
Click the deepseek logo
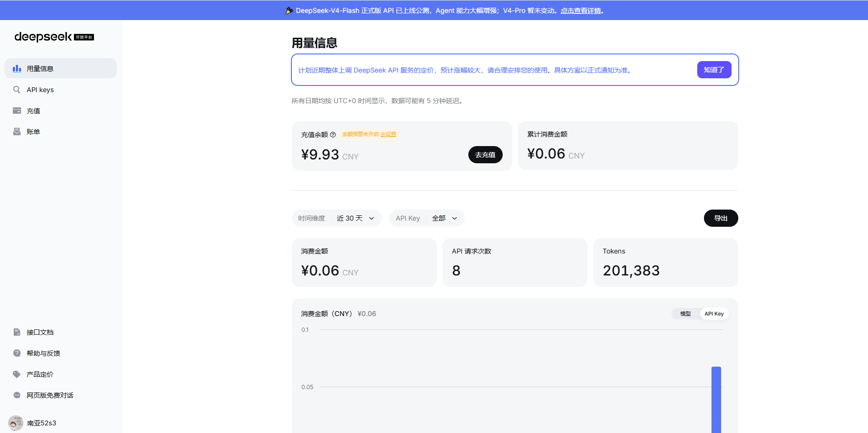coord(43,37)
